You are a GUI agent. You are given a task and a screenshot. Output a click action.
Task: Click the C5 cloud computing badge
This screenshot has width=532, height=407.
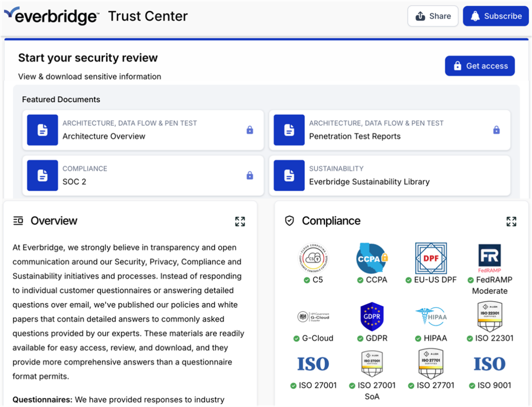tap(313, 258)
